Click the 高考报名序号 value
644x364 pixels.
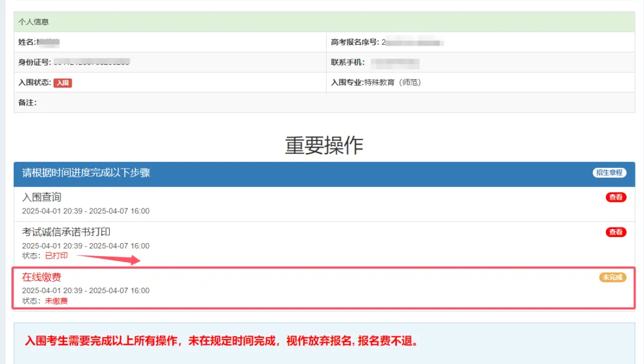pyautogui.click(x=413, y=42)
